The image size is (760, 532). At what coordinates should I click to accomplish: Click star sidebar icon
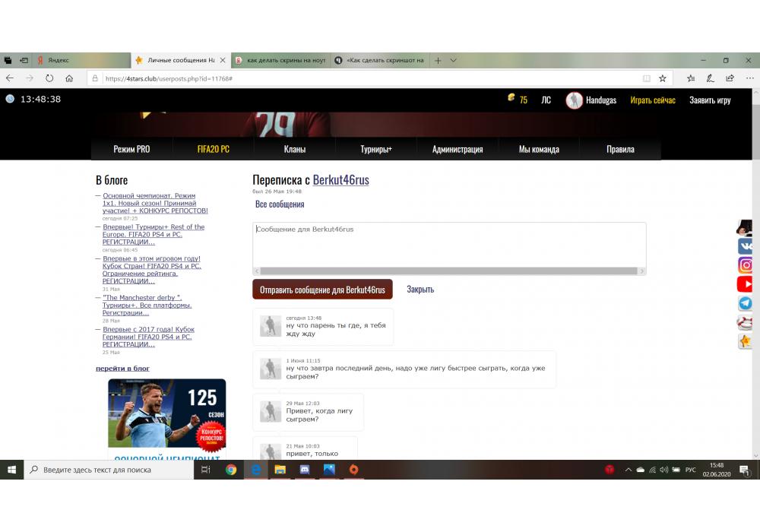click(745, 341)
